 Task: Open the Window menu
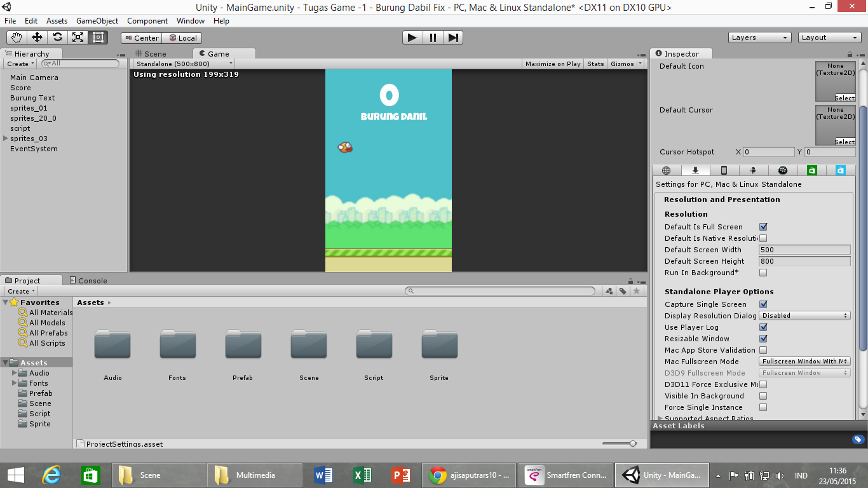pos(191,21)
